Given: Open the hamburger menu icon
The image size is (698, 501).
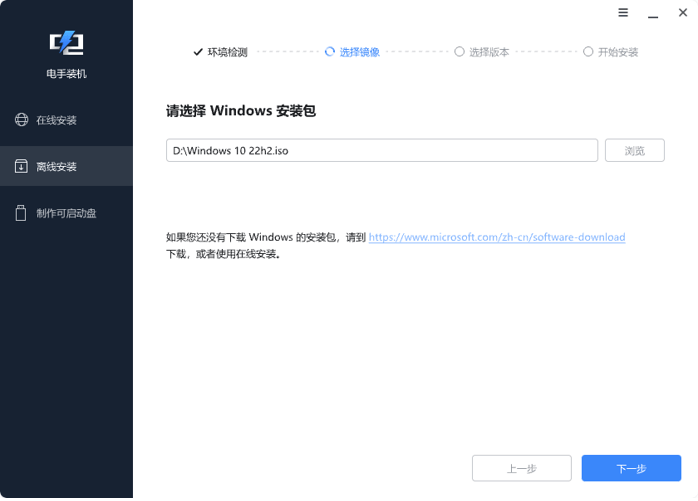Looking at the screenshot, I should point(623,12).
